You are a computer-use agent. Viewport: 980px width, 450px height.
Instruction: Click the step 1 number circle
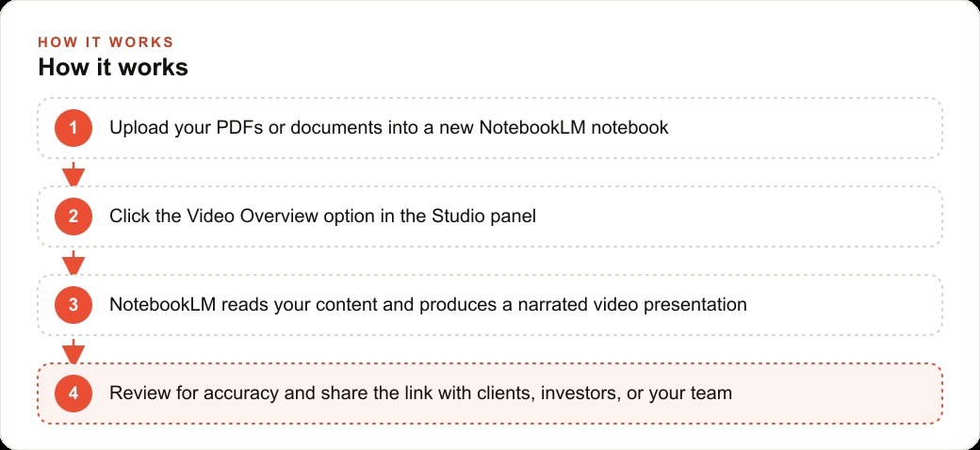click(73, 128)
